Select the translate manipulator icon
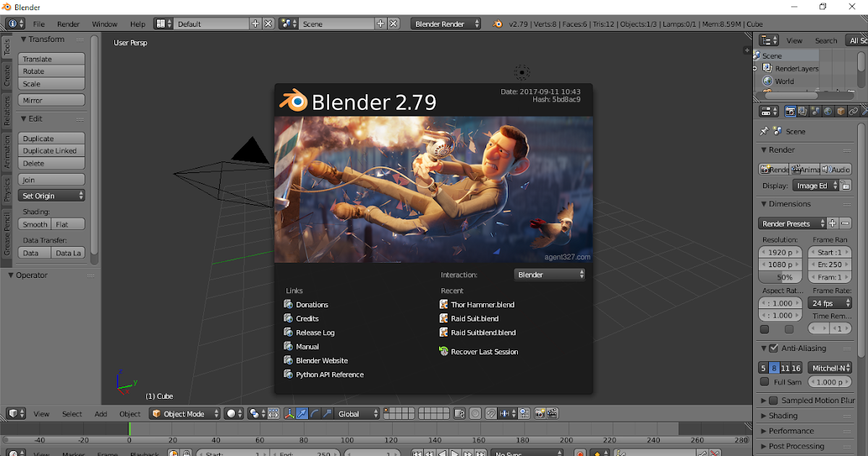Image resolution: width=868 pixels, height=456 pixels. 302,414
